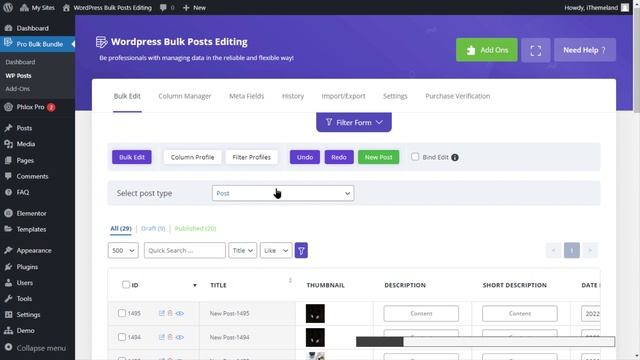Viewport: 640px width, 360px height.
Task: Open the Pro Bulk Bundle Dashboard submenu
Action: pyautogui.click(x=20, y=62)
